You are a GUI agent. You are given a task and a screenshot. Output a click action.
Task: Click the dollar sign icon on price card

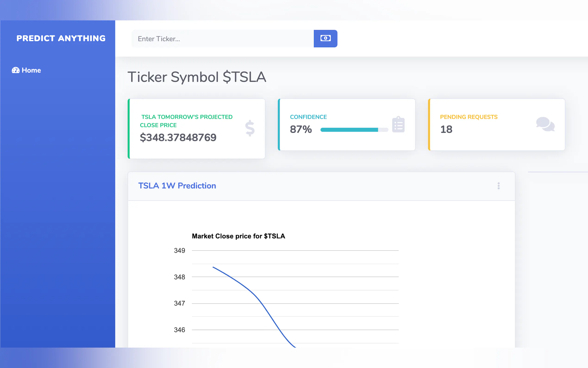tap(250, 128)
